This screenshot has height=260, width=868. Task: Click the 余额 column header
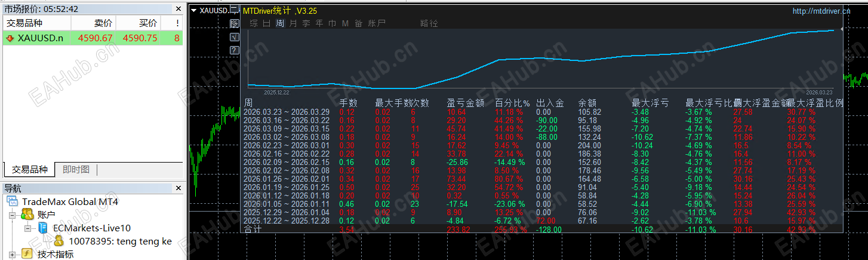click(587, 103)
